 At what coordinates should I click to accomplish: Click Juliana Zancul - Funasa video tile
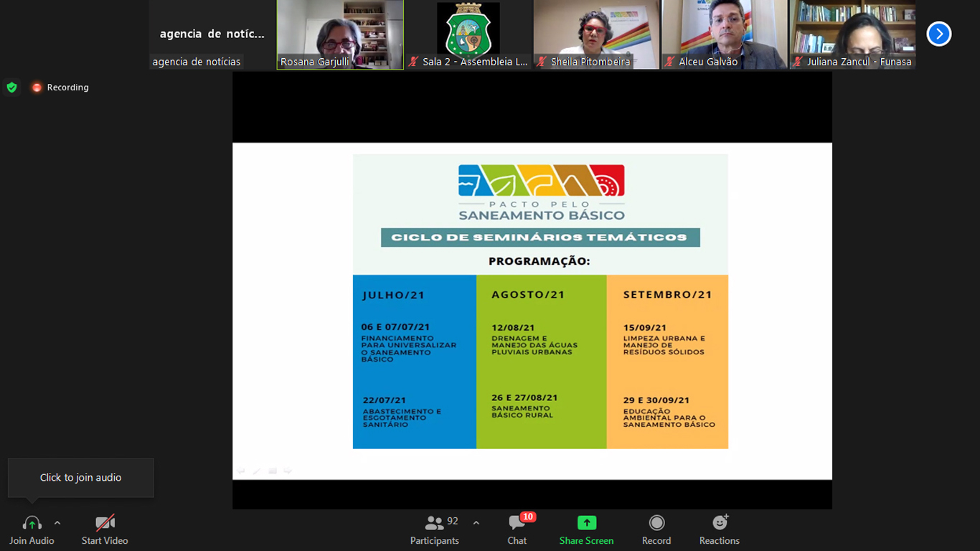click(852, 34)
